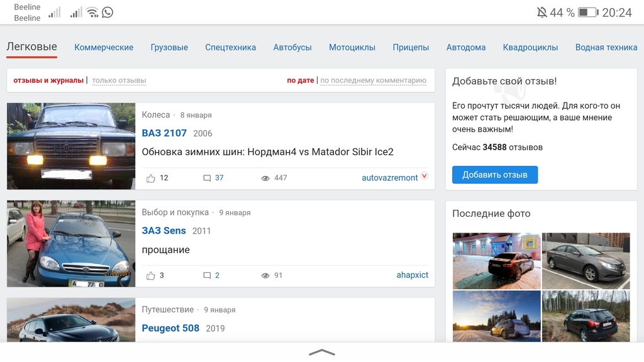Sort reviews по дате
This screenshot has width=644, height=362.
(300, 80)
